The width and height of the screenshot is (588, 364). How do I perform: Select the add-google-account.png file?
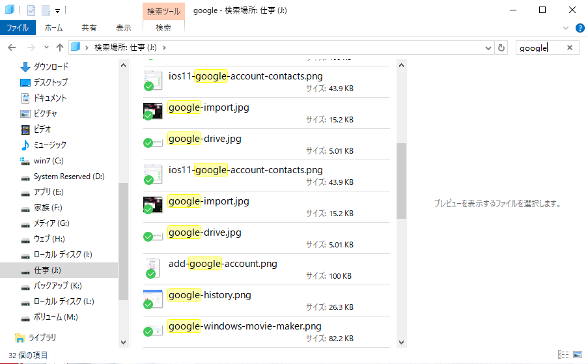point(223,264)
